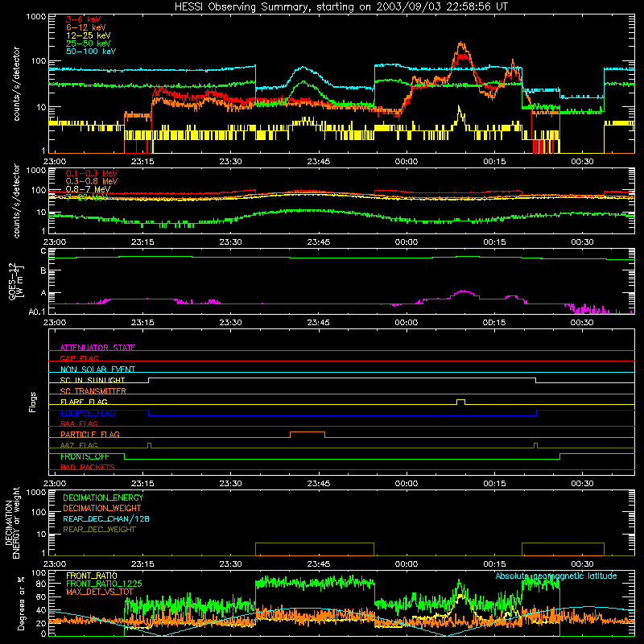
Task: Click the REAR_DEC_WEIGHT legend label
Action: (x=99, y=530)
